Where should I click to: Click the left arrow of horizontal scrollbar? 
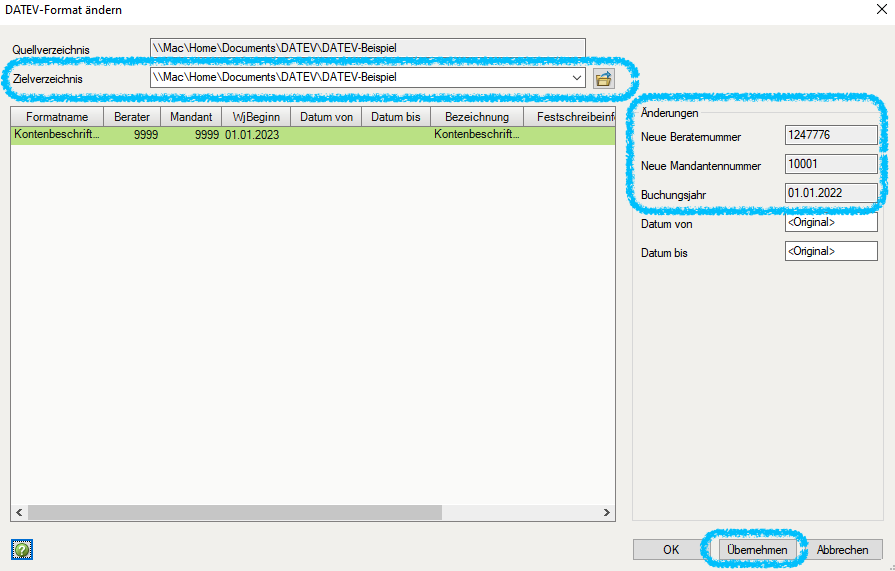(x=19, y=512)
